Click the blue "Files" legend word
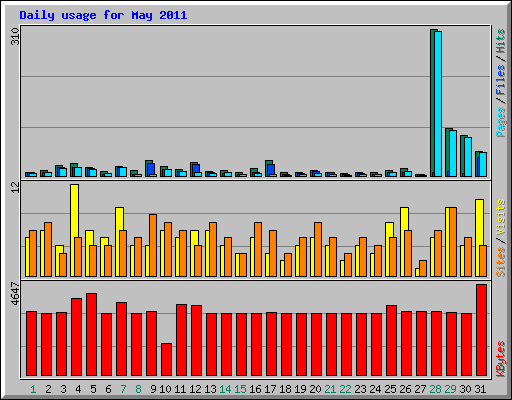Viewport: 512px width, 400px height. [500, 80]
